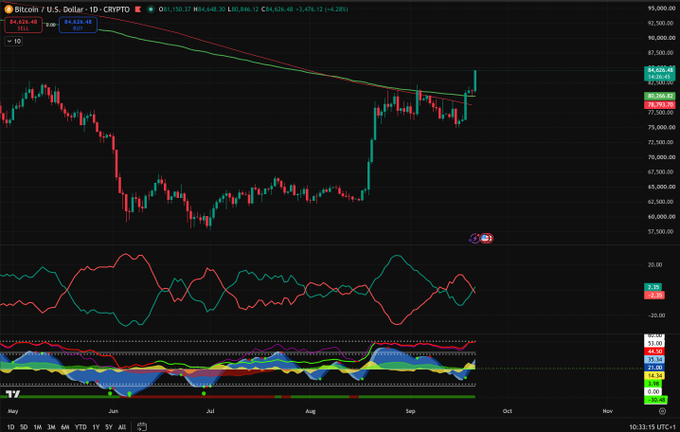Click the High value H84,648.30 in the header
This screenshot has width=680, height=432.
pos(209,9)
